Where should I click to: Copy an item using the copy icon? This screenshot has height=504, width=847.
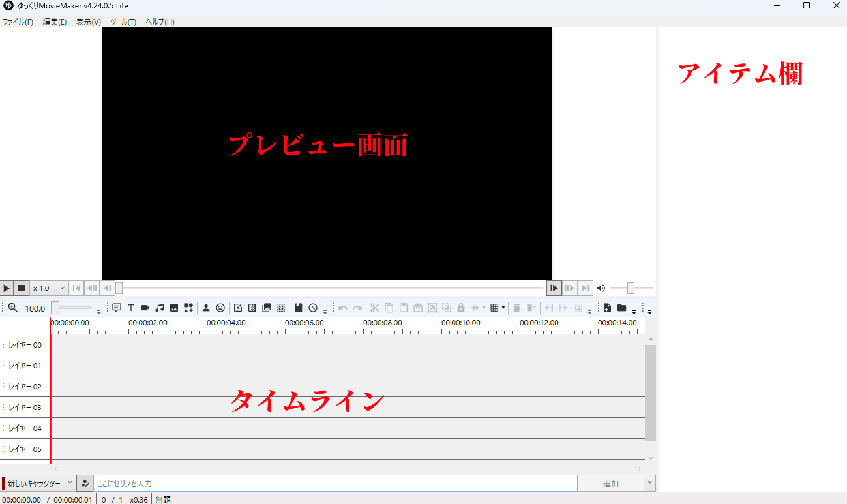(389, 307)
